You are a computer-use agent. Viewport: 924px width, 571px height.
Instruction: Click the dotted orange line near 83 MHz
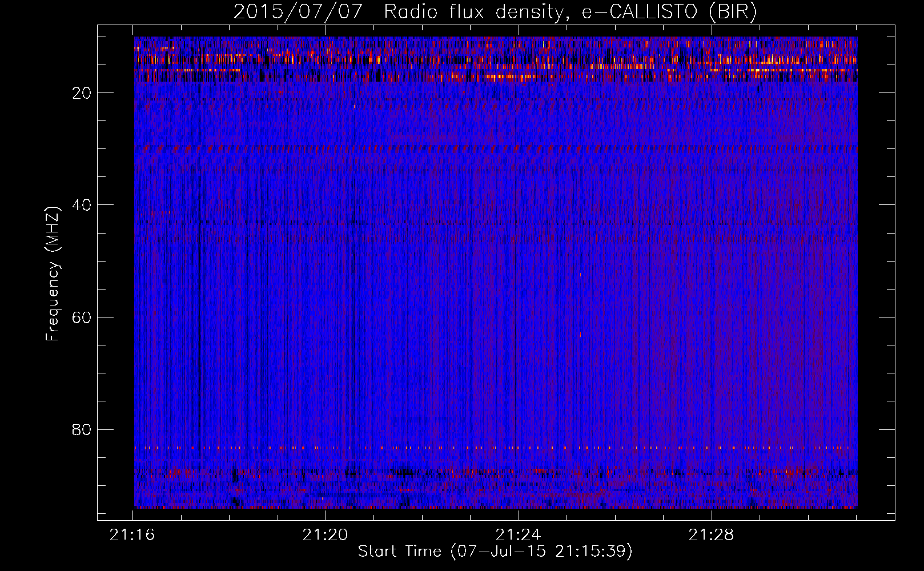496,448
